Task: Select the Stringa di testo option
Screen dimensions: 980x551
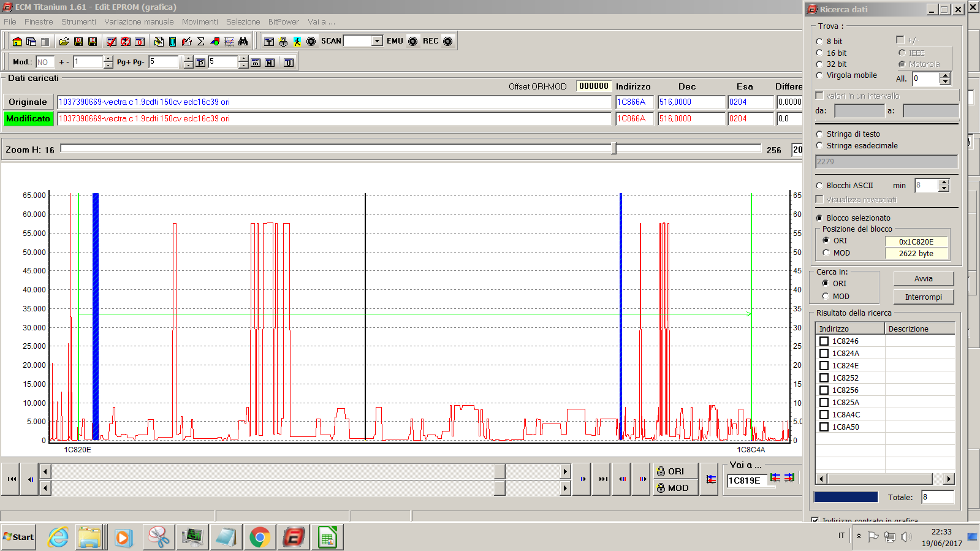Action: [819, 134]
